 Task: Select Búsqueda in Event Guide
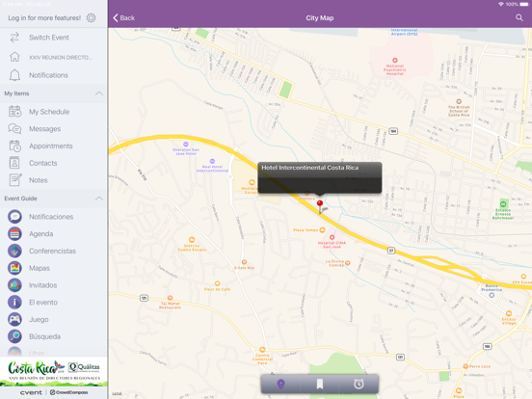[x=54, y=336]
